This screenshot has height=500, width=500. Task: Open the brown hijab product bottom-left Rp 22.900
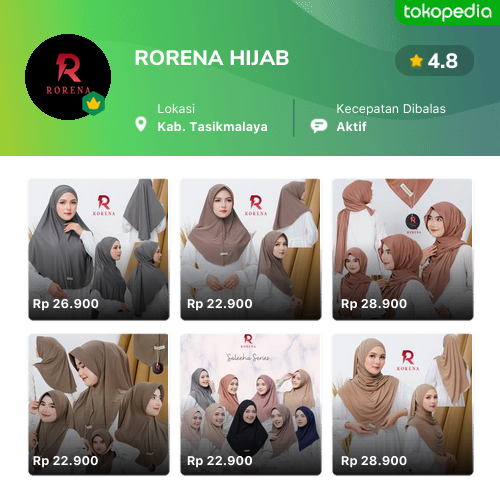pyautogui.click(x=99, y=404)
